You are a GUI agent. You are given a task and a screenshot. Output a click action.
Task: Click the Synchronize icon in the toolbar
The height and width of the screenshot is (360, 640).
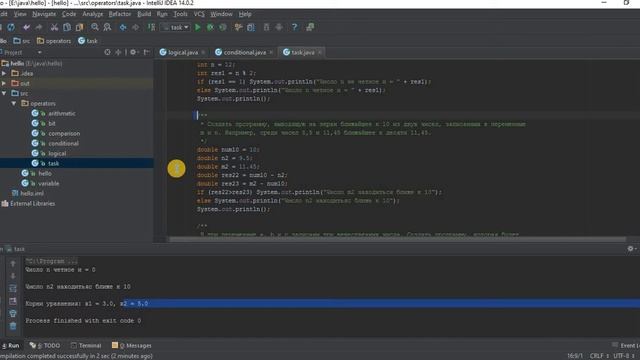(x=11, y=27)
